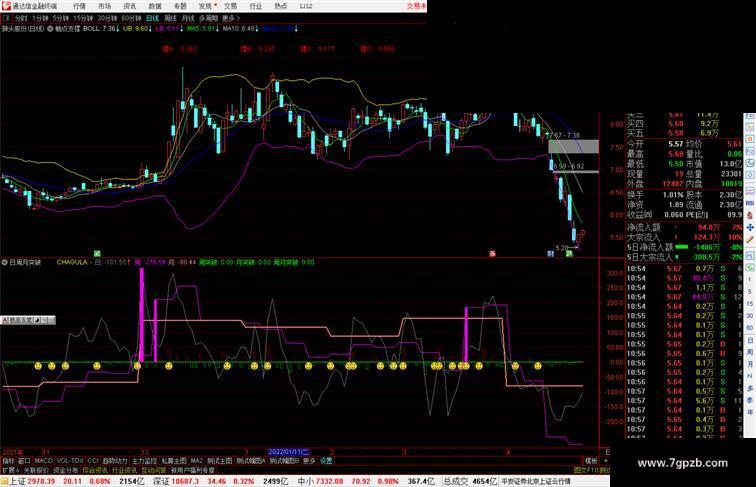Select monthly '月' period in right sidebar
The width and height of the screenshot is (756, 487).
click(x=750, y=364)
